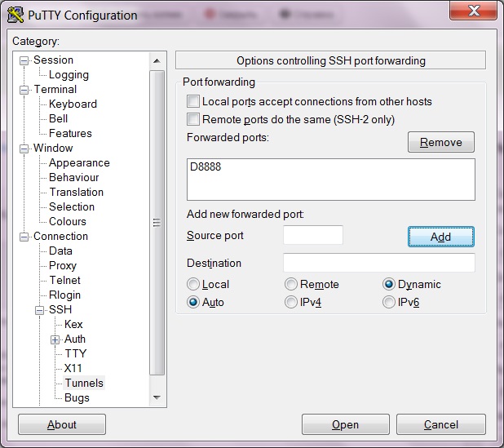Tick Remote ports do the same checkbox
The height and width of the screenshot is (448, 504).
pyautogui.click(x=193, y=119)
